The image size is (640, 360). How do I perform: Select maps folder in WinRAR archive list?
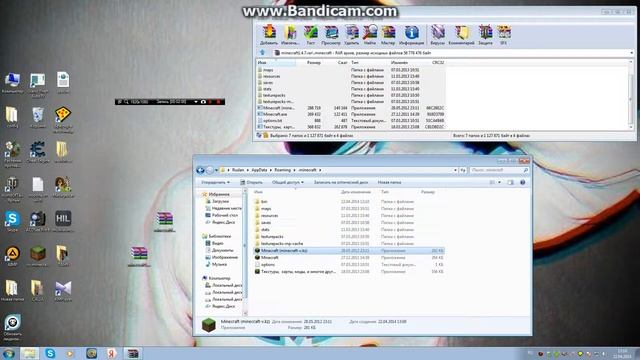268,70
